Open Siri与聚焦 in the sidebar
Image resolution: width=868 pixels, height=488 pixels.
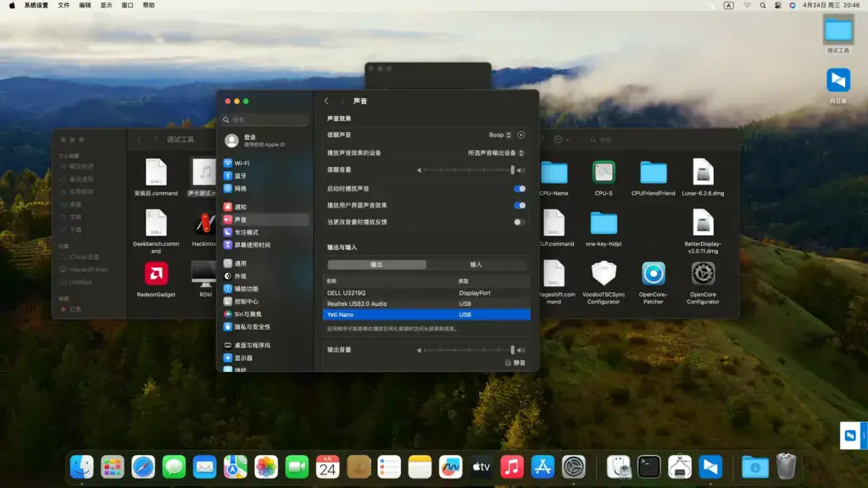coord(265,314)
